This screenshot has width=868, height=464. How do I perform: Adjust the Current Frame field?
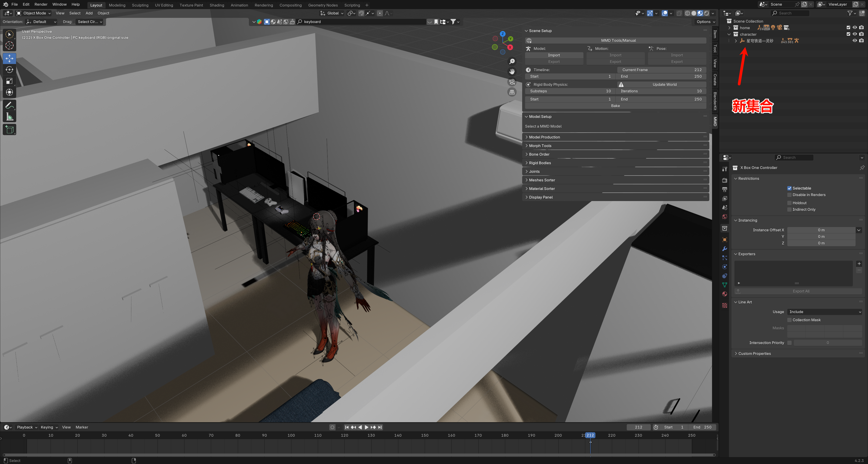click(661, 70)
